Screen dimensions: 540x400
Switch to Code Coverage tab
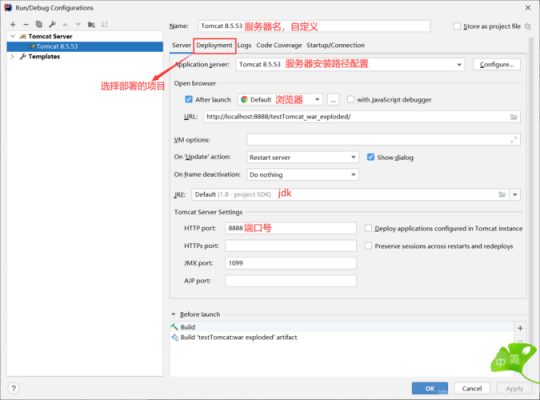tap(279, 45)
